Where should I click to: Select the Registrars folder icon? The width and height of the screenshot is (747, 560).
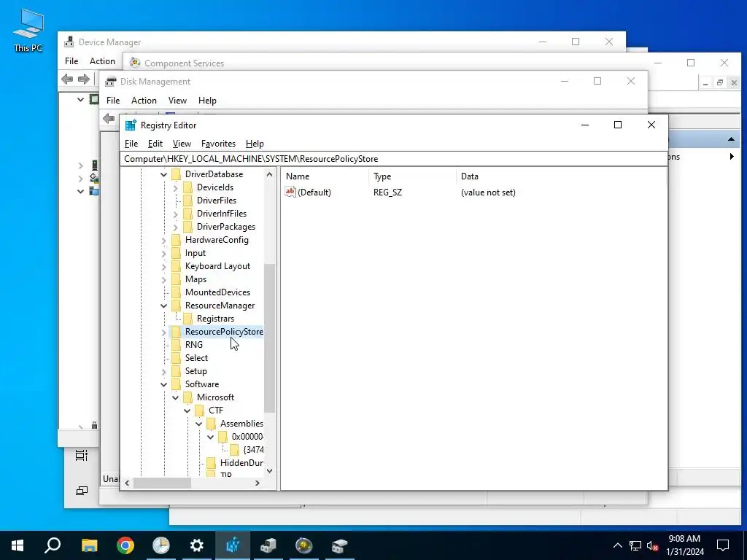(187, 319)
